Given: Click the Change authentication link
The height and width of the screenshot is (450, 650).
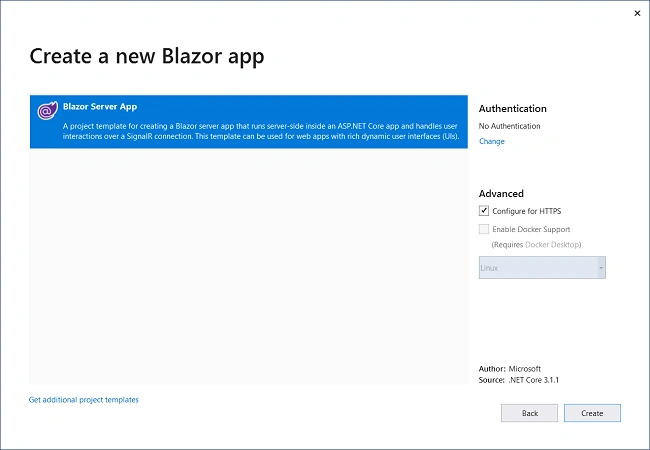Looking at the screenshot, I should (492, 141).
